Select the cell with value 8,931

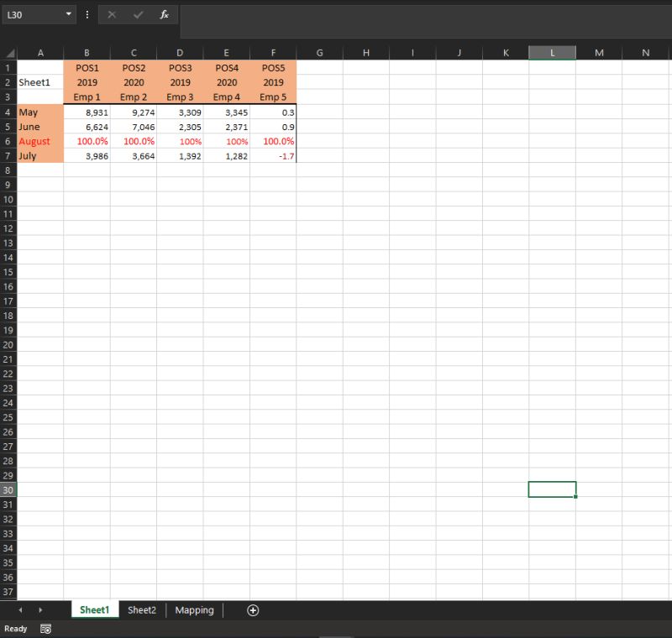coord(87,112)
